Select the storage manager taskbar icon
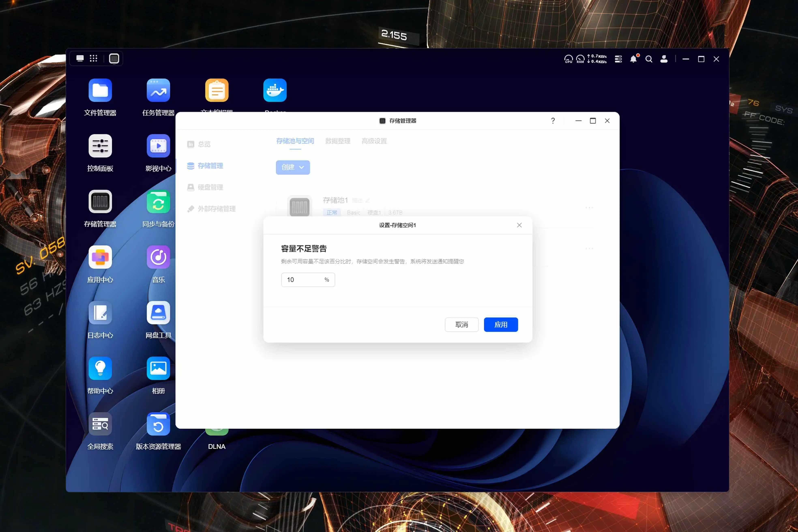 pos(114,58)
